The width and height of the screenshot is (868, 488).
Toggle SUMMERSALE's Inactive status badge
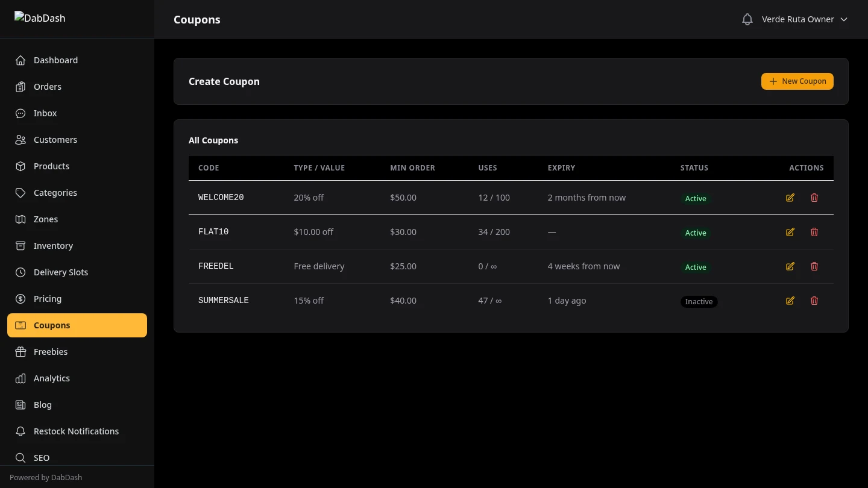[x=699, y=301]
